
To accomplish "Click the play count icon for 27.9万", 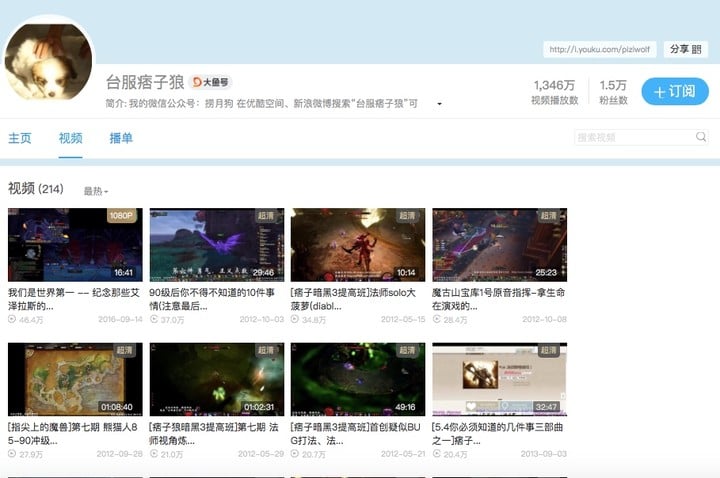I will (12, 454).
